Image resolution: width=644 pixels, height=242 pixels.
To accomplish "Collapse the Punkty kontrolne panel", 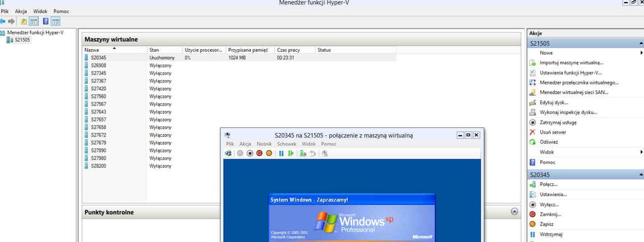I will point(514,212).
